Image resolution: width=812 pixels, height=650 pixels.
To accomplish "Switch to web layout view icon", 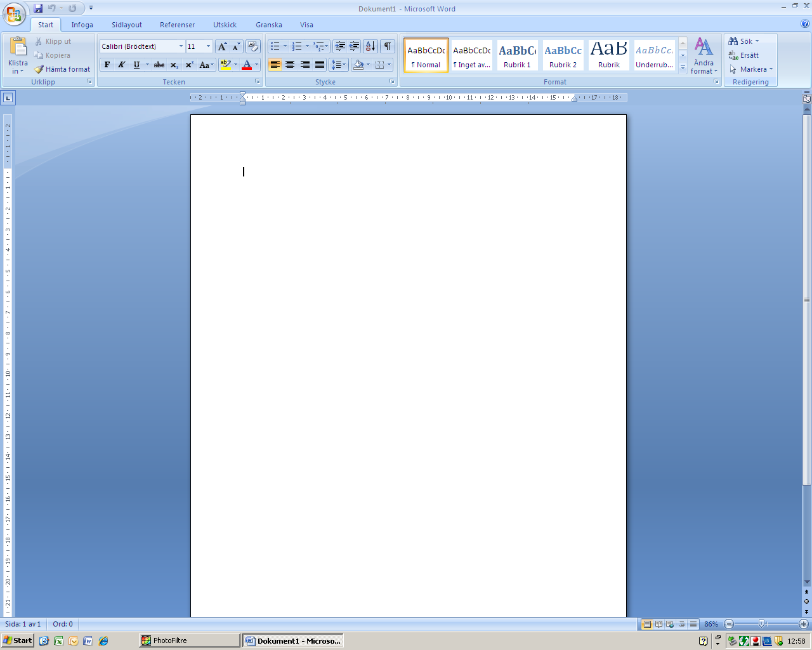I will point(670,624).
